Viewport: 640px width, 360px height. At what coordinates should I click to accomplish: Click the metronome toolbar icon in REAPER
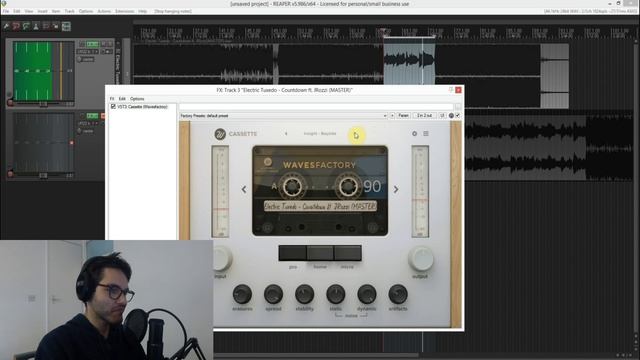tap(36, 27)
